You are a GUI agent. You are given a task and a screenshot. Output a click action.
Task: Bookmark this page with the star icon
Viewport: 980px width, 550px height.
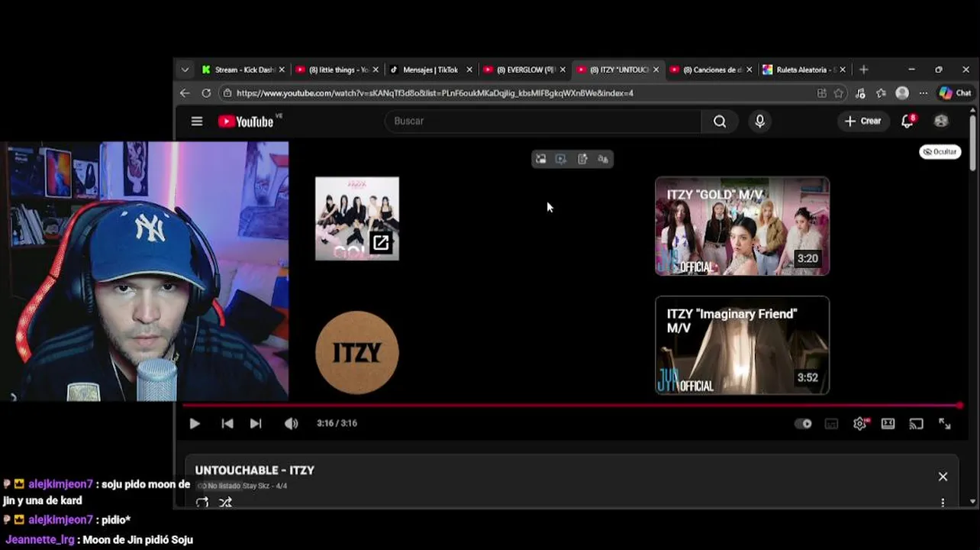(x=840, y=93)
